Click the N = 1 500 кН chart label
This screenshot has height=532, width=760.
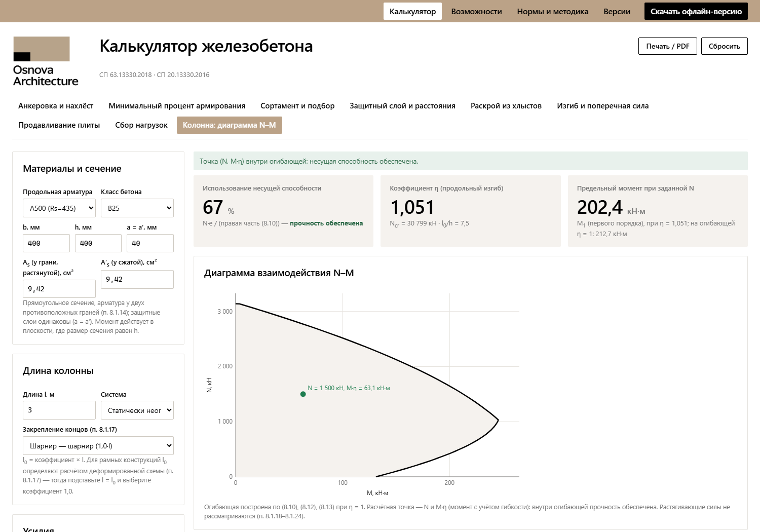(349, 388)
